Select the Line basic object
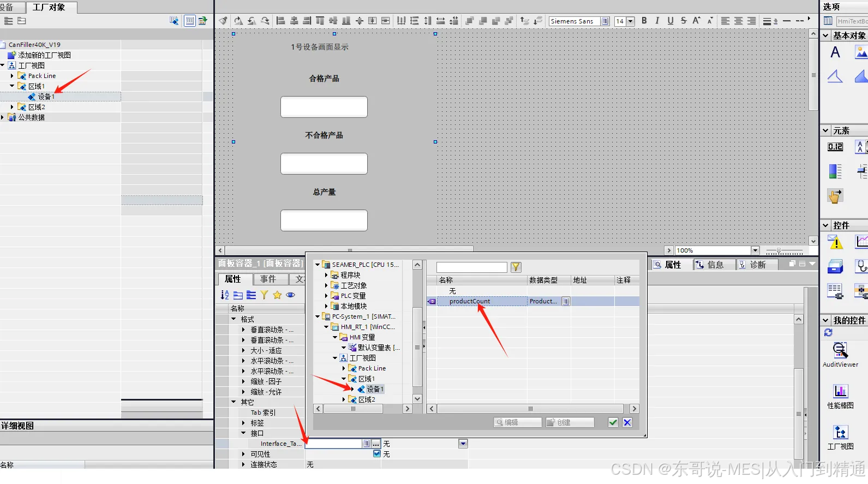868x484 pixels. point(835,76)
